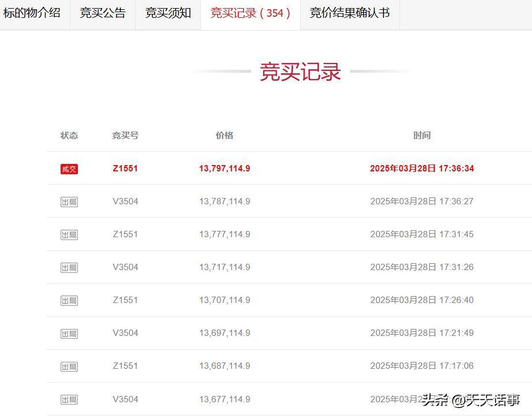Click the large 竞买记录 section heading
This screenshot has width=532, height=419.
coord(300,72)
